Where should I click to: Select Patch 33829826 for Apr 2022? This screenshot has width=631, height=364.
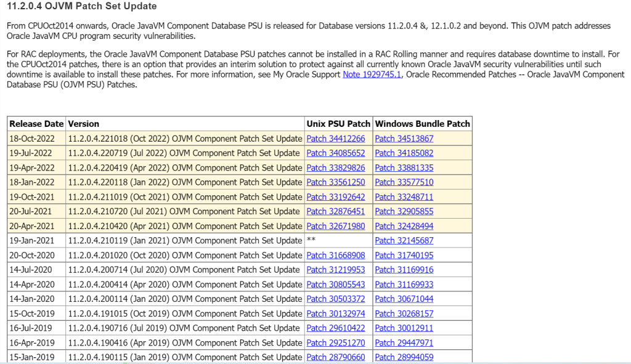tap(336, 168)
